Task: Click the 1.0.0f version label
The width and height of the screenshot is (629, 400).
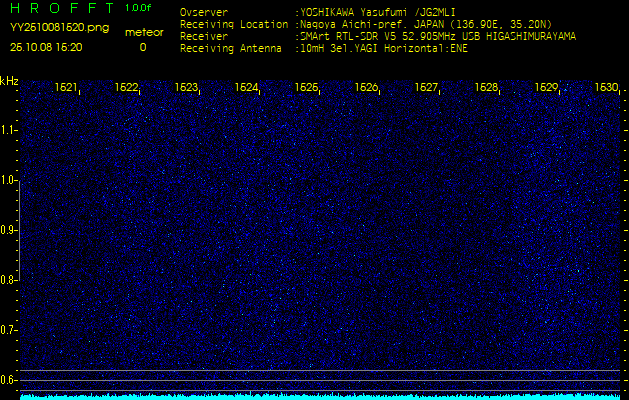Action: 139,8
